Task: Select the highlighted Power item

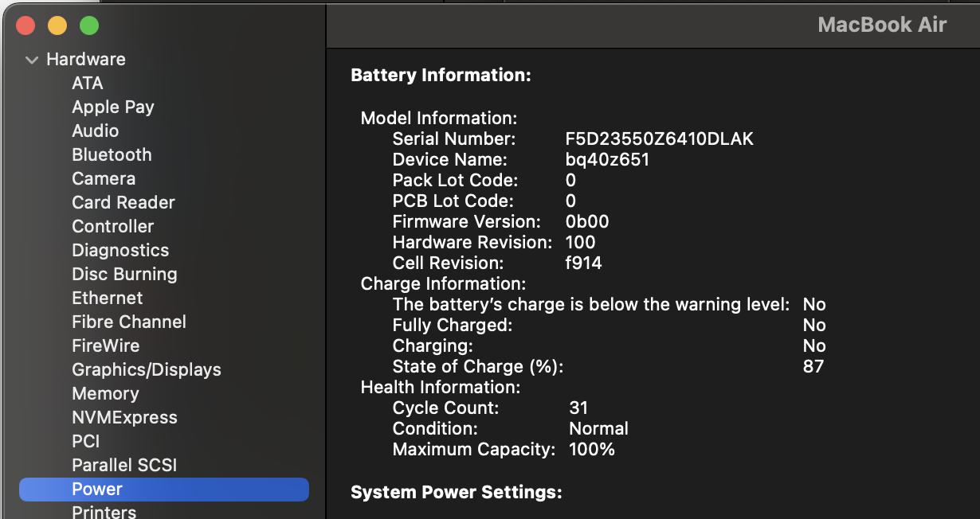Action: [x=164, y=489]
